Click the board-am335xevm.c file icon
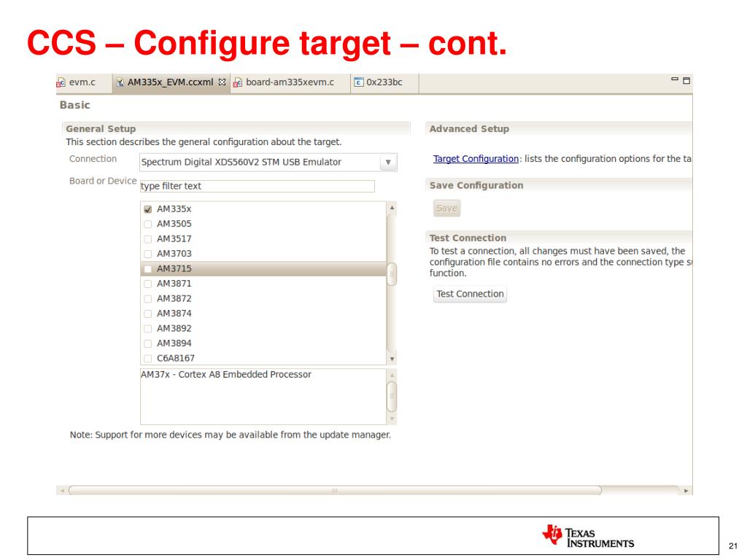747x560 pixels. click(237, 83)
